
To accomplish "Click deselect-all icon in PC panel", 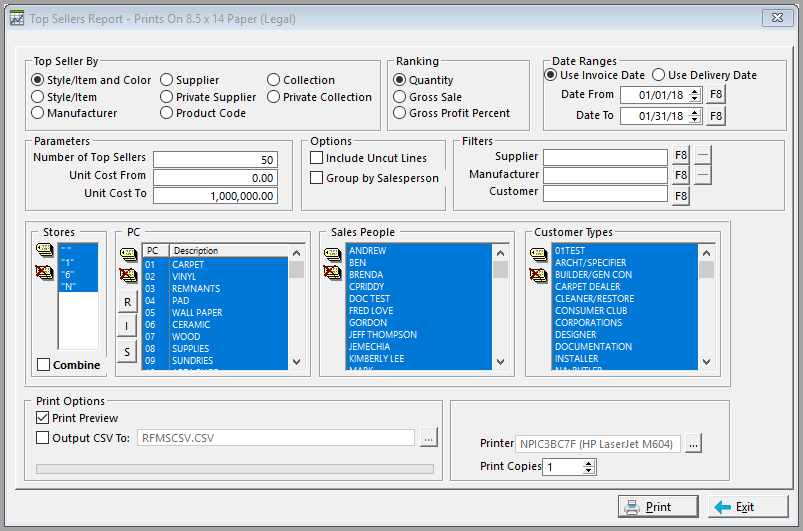I will pyautogui.click(x=128, y=275).
